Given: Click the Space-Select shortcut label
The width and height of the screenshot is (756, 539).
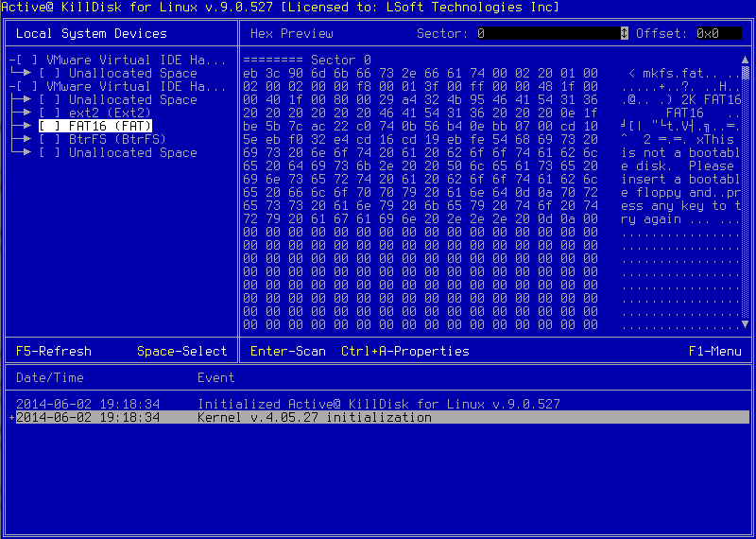Looking at the screenshot, I should [181, 351].
